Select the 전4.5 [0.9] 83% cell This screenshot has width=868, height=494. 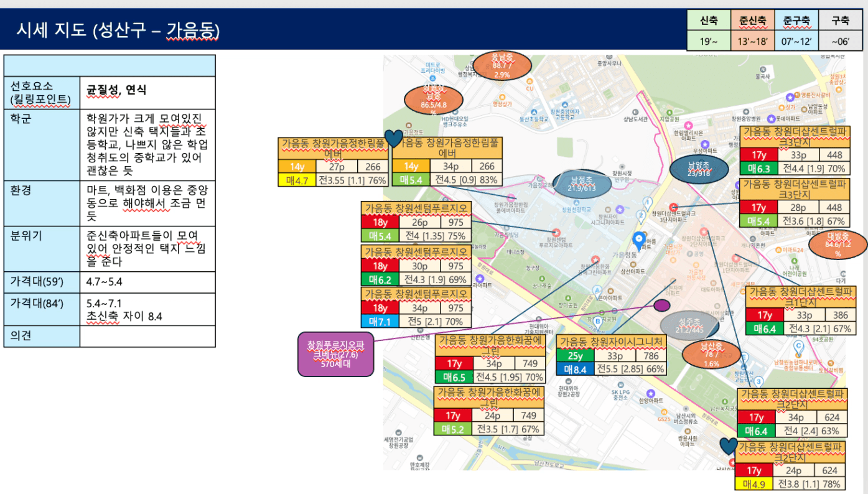click(465, 180)
